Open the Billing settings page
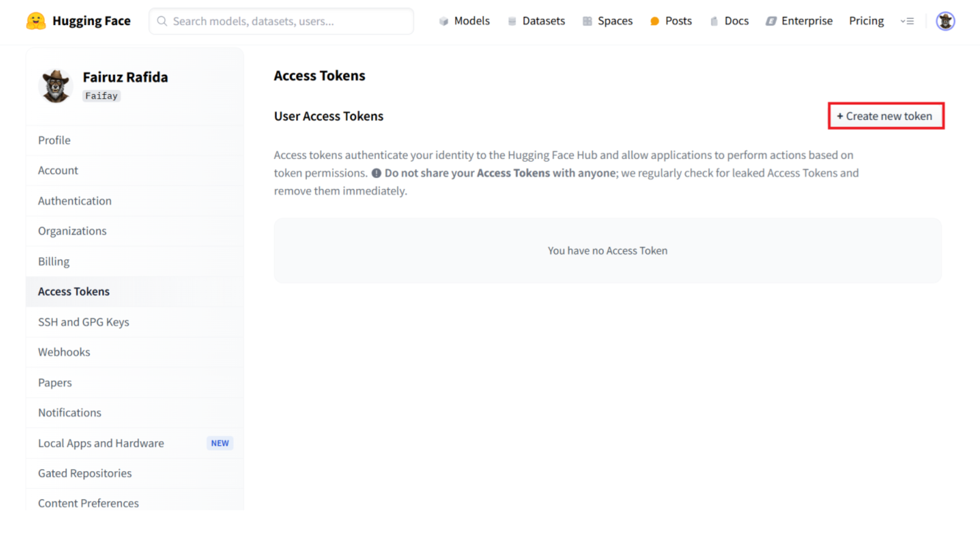Screen dimensions: 980x560 [54, 262]
